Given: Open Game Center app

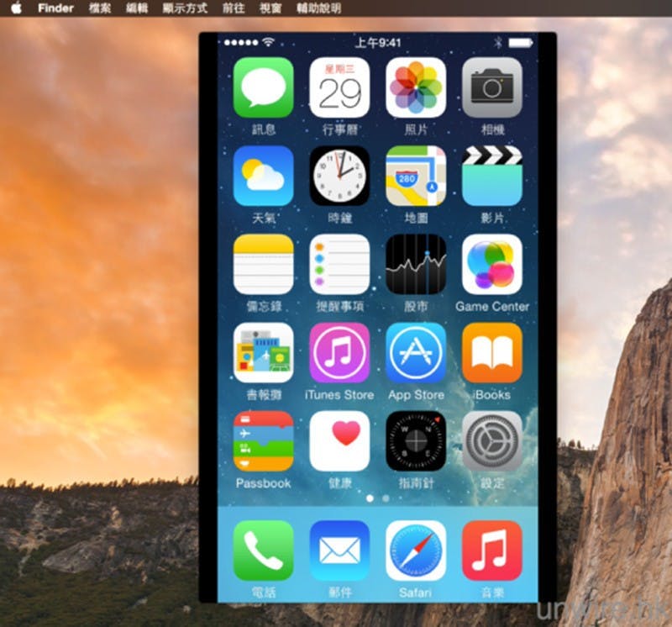Looking at the screenshot, I should pyautogui.click(x=492, y=264).
